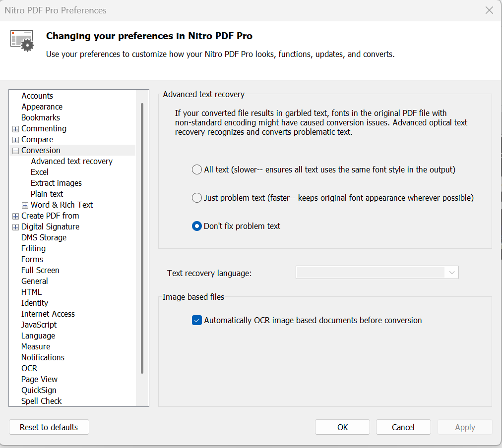Click Reset to defaults button
The image size is (502, 448).
[49, 427]
